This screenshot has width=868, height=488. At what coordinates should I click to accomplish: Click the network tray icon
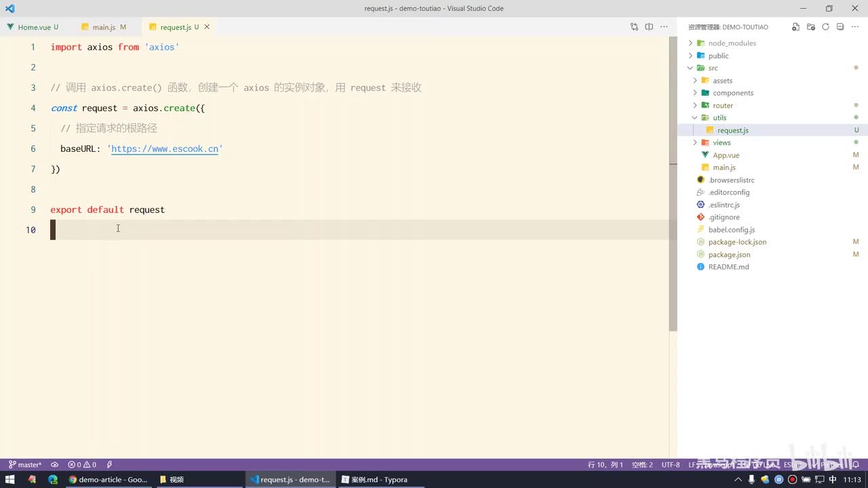(x=819, y=479)
